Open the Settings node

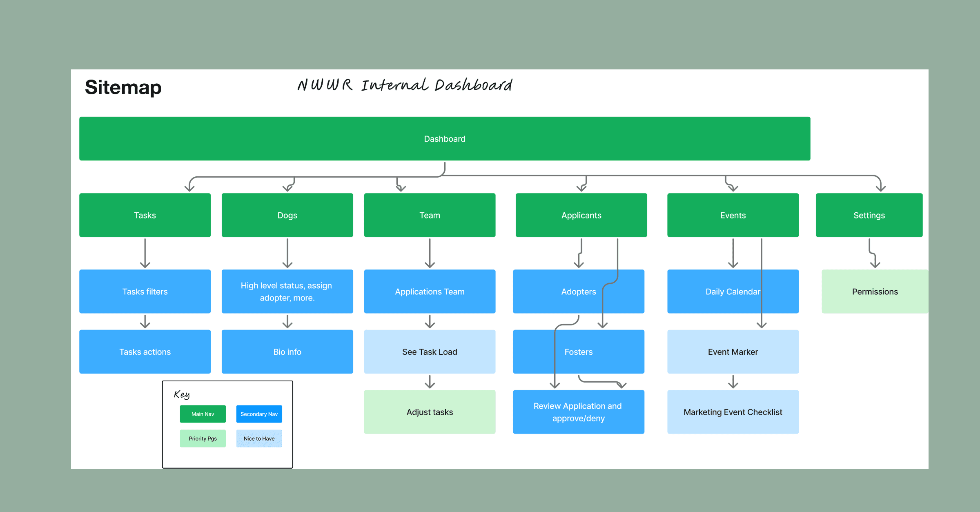869,215
